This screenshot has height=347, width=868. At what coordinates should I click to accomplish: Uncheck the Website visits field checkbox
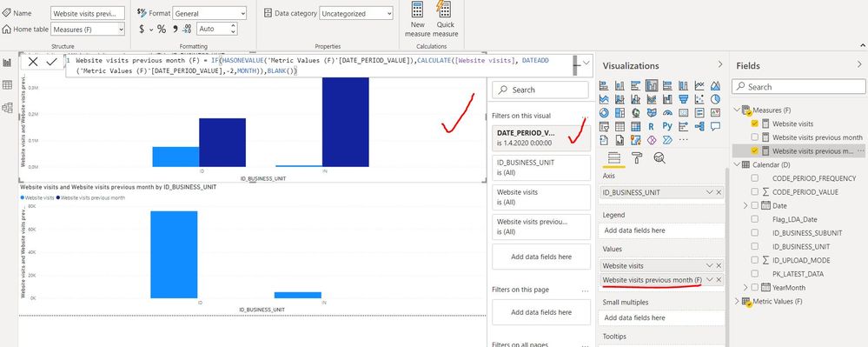pyautogui.click(x=754, y=123)
